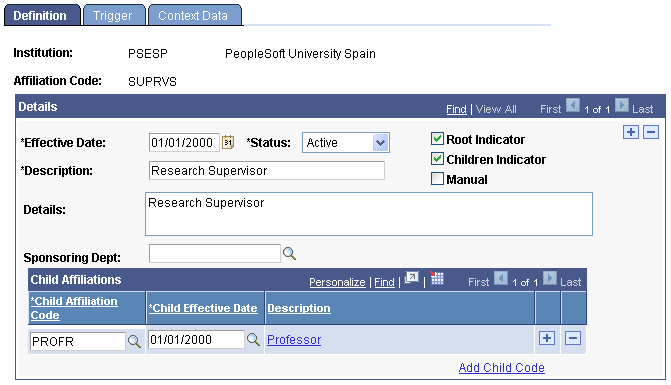671x385 pixels.
Task: Enable the Manual checkbox
Action: click(x=437, y=178)
